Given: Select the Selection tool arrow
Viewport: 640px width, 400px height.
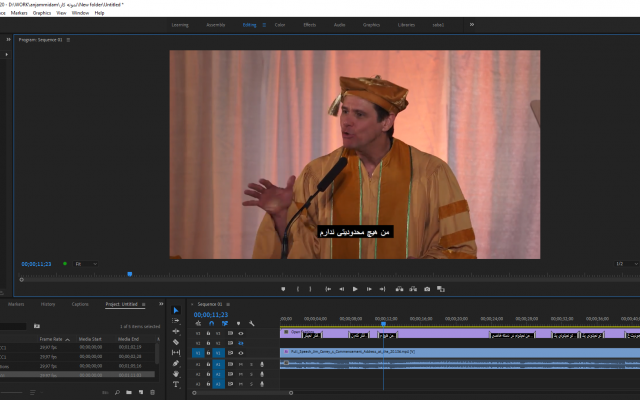Looking at the screenshot, I should (176, 310).
